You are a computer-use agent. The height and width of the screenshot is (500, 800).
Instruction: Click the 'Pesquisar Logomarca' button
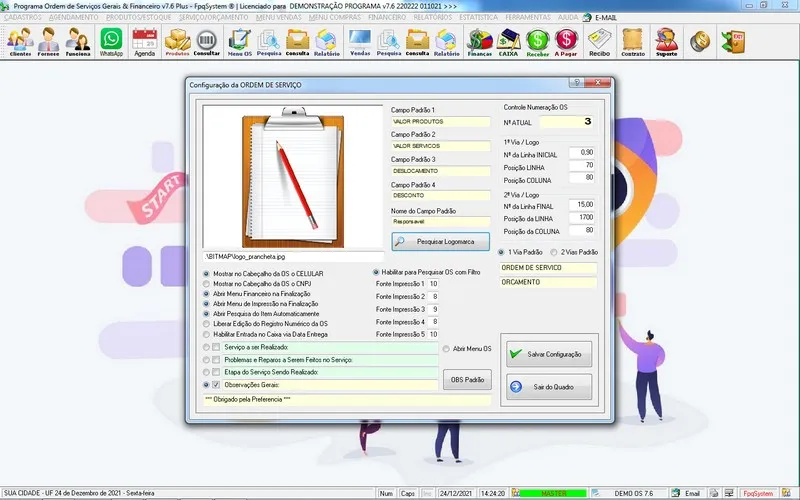(440, 242)
